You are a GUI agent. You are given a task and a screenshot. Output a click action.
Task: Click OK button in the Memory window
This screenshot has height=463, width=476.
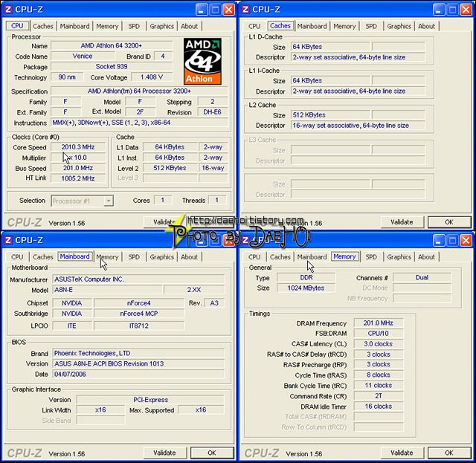[449, 453]
